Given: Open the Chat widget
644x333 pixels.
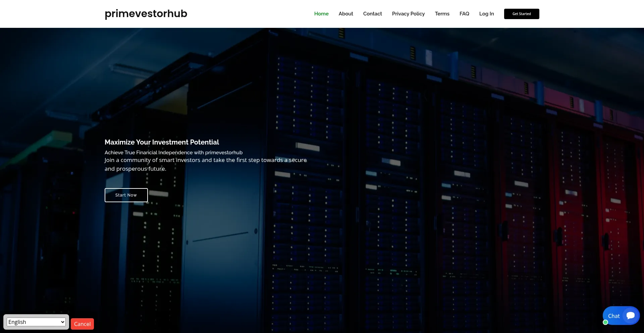Looking at the screenshot, I should [621, 316].
